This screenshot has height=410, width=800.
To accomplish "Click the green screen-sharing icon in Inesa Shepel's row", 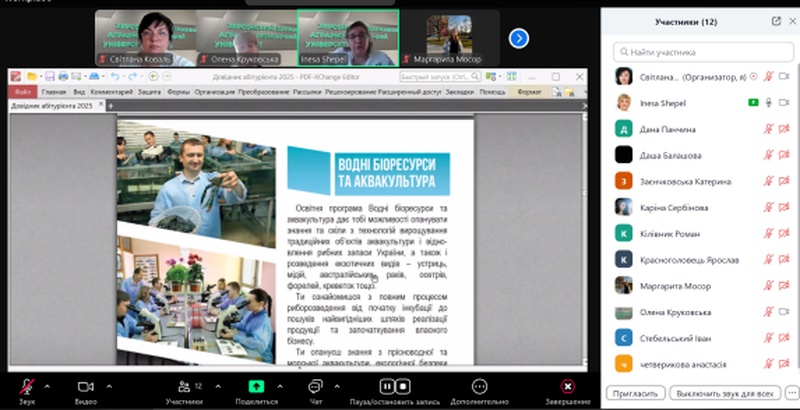I will (754, 102).
